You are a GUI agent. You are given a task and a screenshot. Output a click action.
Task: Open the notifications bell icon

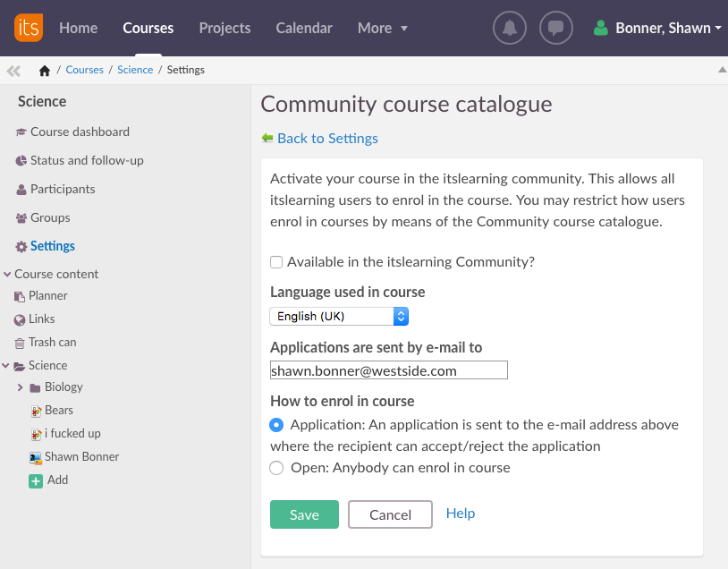510,28
